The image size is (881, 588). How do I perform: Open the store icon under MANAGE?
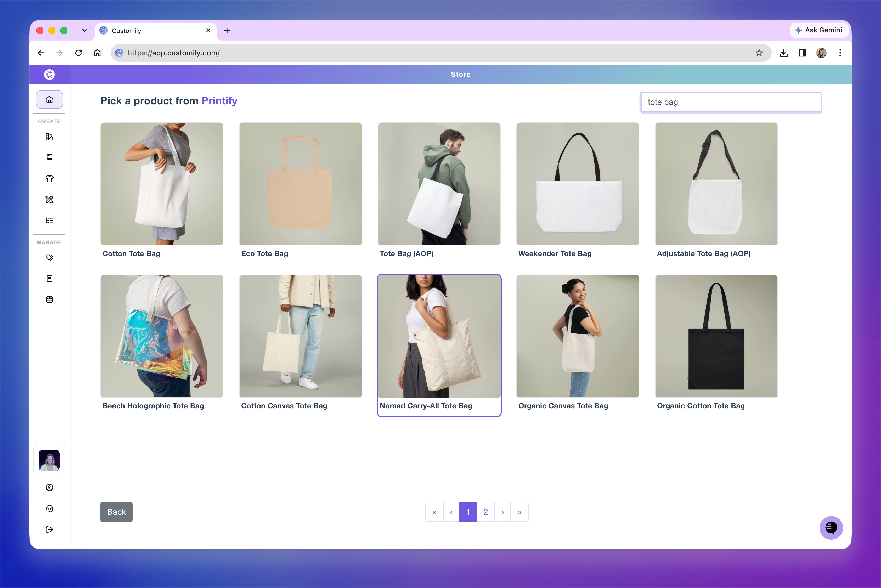[49, 300]
